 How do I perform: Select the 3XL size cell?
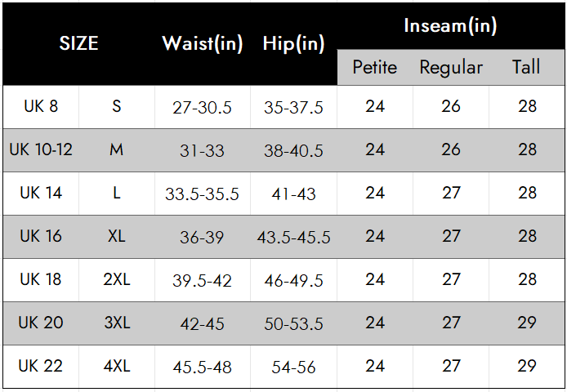tap(117, 323)
